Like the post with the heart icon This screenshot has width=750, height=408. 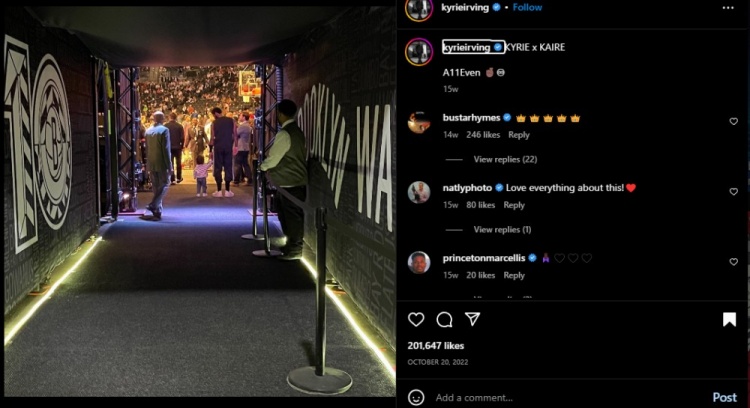[x=416, y=319]
